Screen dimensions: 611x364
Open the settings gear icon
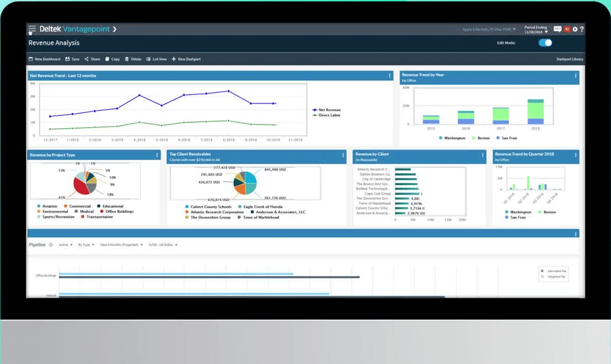coord(575,29)
